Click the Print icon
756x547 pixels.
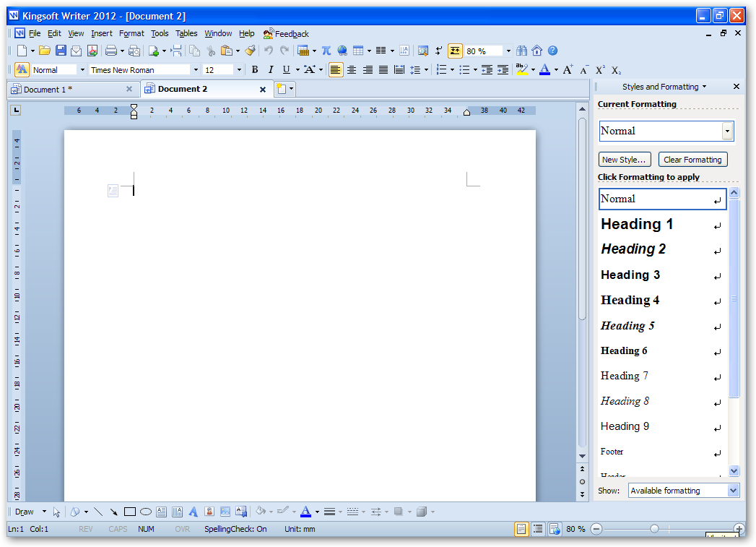[x=111, y=51]
